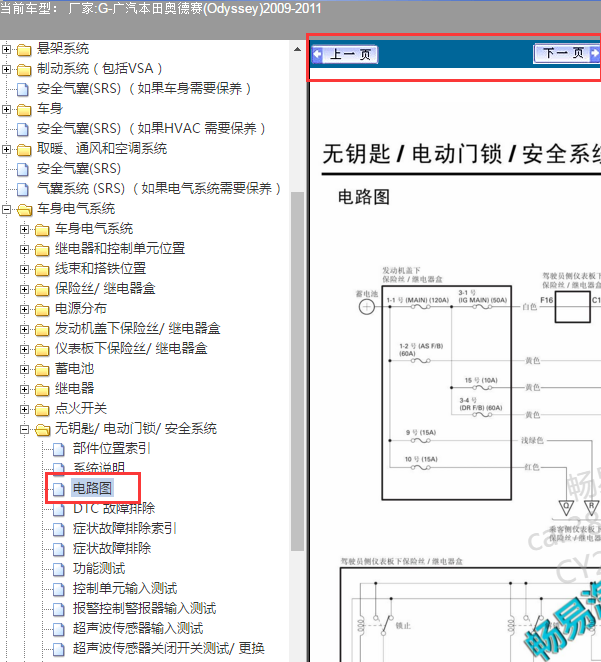The width and height of the screenshot is (601, 662).
Task: Expand the nested 车身电气系统 subfolder
Action: (x=24, y=229)
